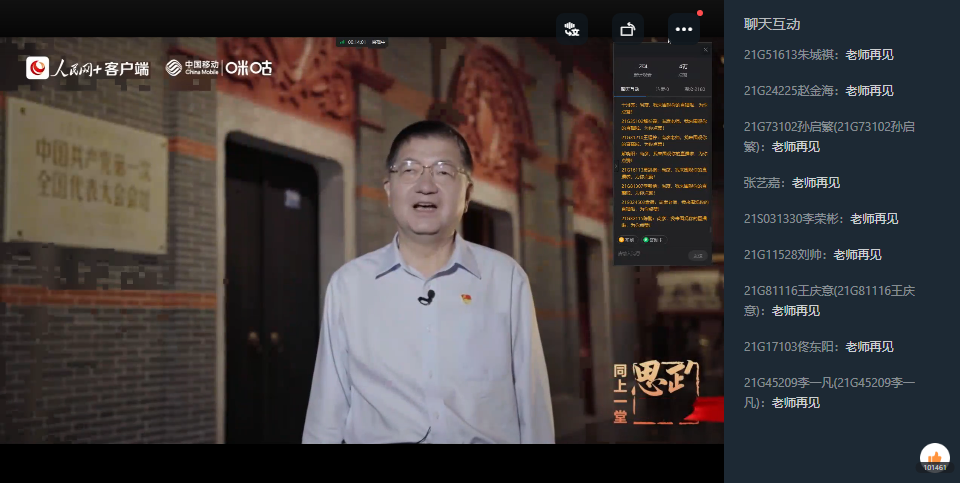
Task: Select the first tab in the embedded chat popup
Action: click(630, 88)
